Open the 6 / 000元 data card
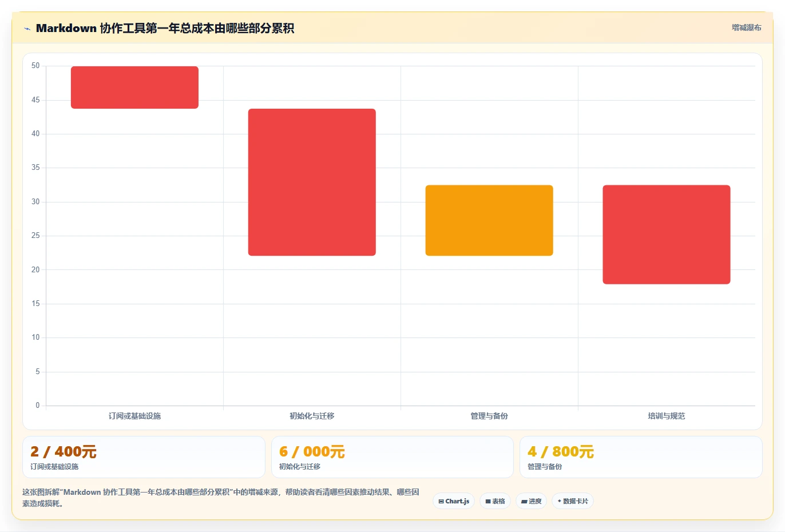The width and height of the screenshot is (785, 532). (x=392, y=457)
